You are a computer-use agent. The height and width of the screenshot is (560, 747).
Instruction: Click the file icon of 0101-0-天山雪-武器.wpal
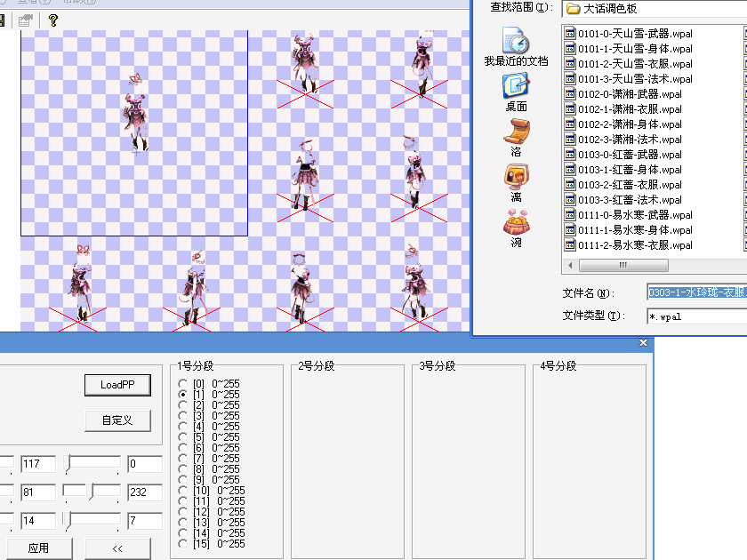(x=570, y=34)
